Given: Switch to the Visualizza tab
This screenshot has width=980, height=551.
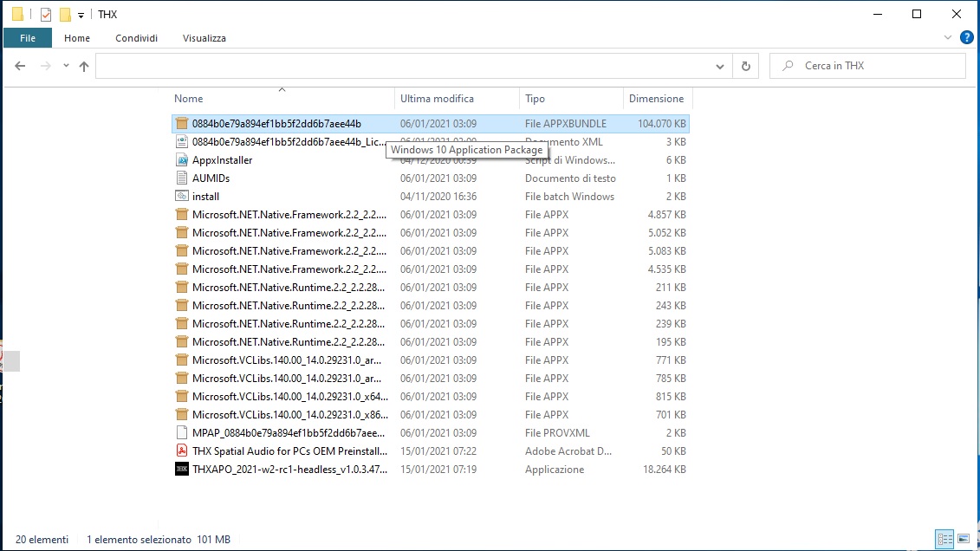Looking at the screenshot, I should (x=204, y=38).
